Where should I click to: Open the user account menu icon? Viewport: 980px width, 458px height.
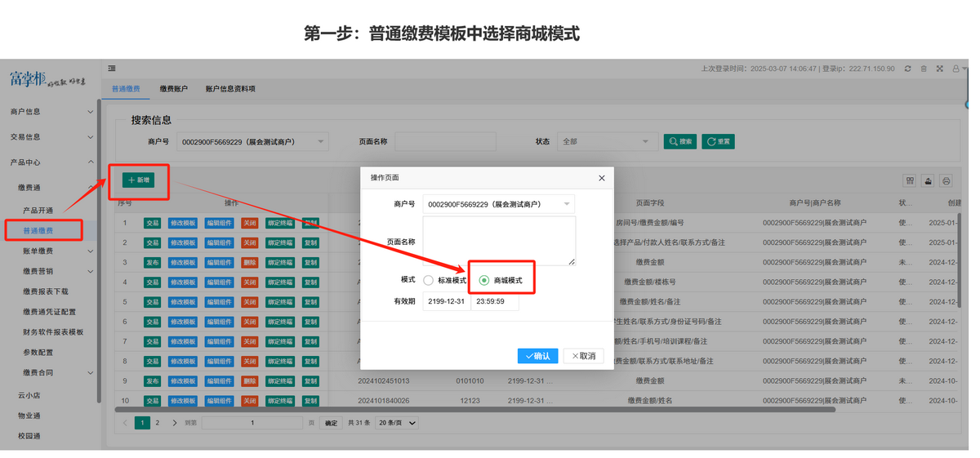955,69
